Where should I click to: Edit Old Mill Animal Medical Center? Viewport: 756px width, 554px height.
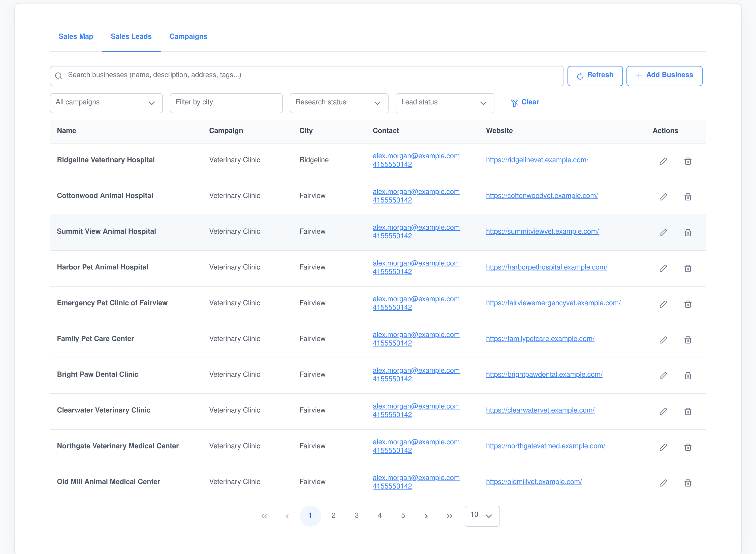pyautogui.click(x=663, y=483)
